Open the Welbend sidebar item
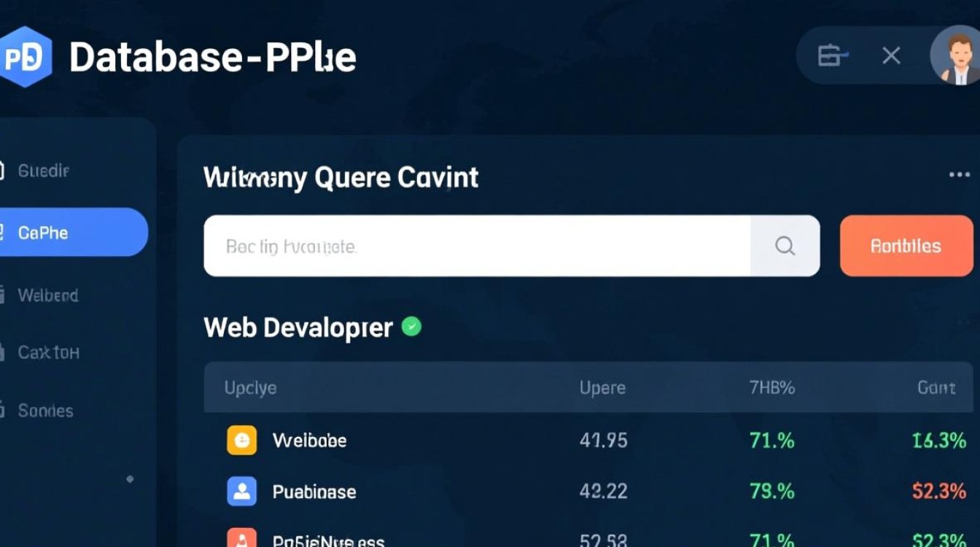Screen dimensions: 980x547 click(x=48, y=295)
